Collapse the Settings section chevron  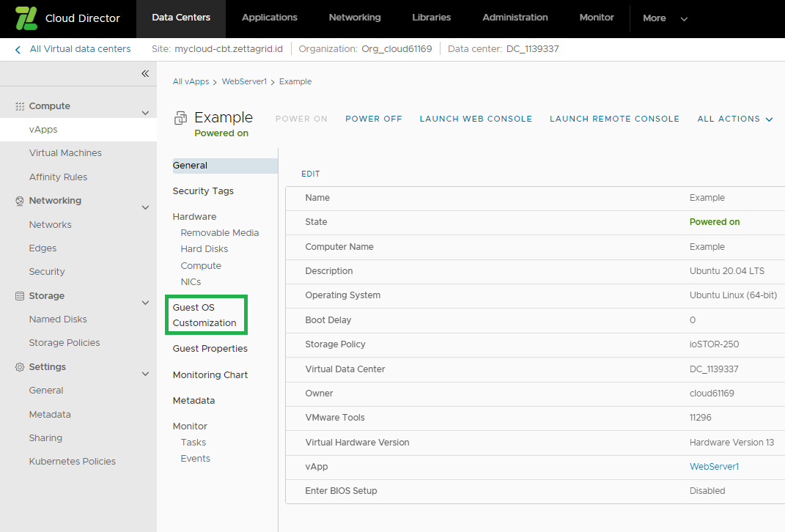(145, 374)
